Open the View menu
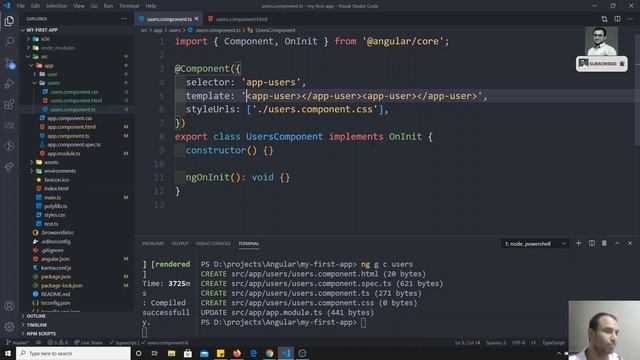Image resolution: width=640 pixels, height=360 pixels. 79,6
